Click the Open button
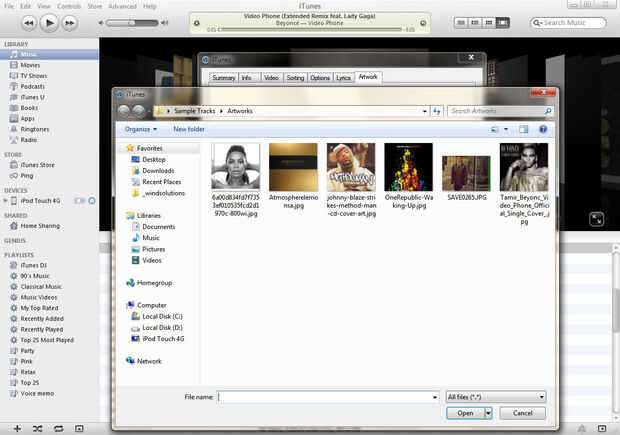 (x=465, y=413)
